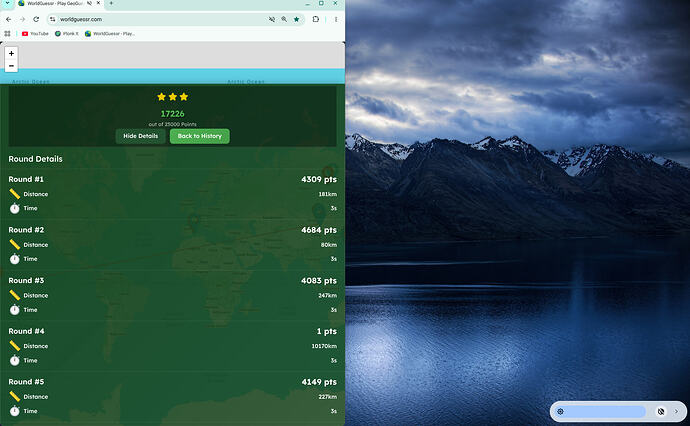Open the tab search dropdown arrow
690x426 pixels.
(x=7, y=3)
